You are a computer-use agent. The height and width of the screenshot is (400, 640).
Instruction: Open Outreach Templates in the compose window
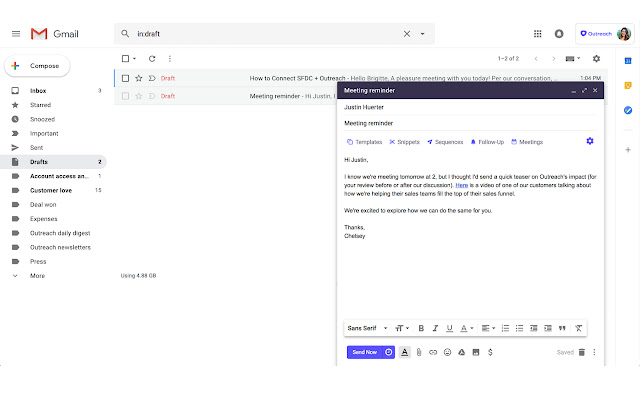364,142
